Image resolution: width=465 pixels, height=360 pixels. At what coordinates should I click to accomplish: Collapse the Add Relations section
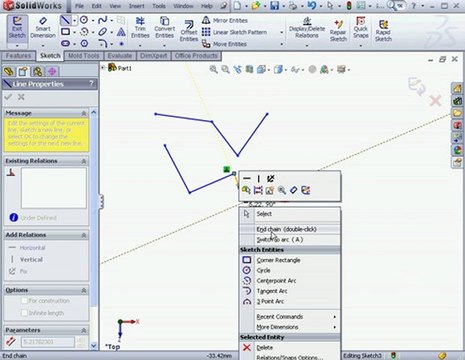click(x=84, y=235)
